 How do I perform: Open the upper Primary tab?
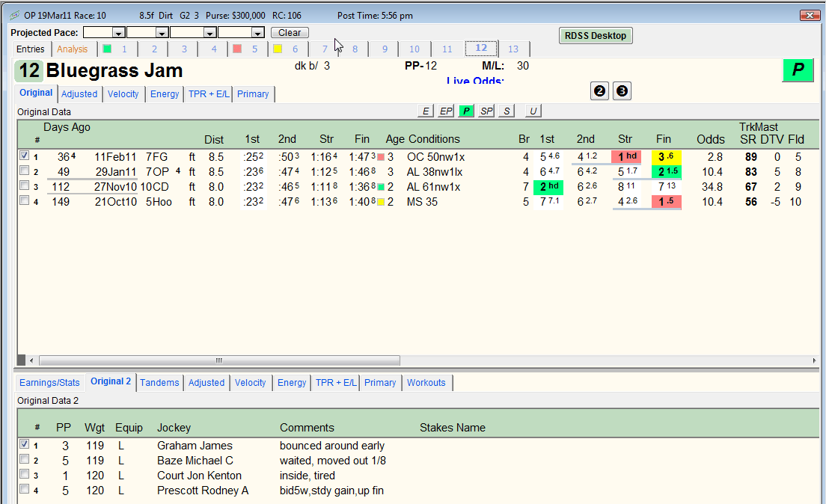253,93
